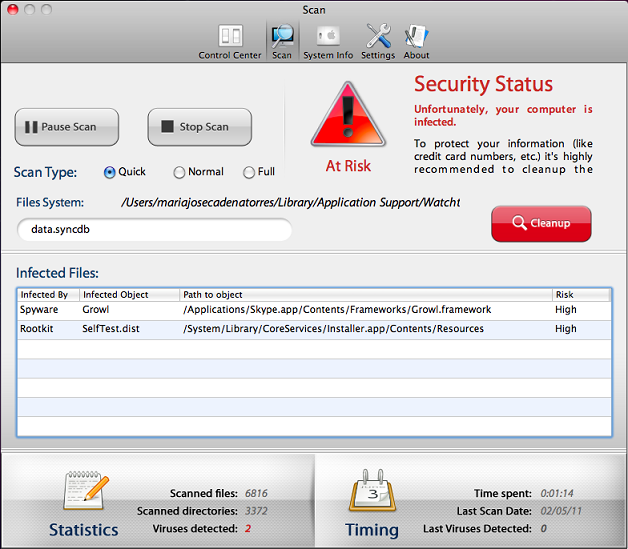Click the Security Status heading
This screenshot has height=549, width=628.
483,84
